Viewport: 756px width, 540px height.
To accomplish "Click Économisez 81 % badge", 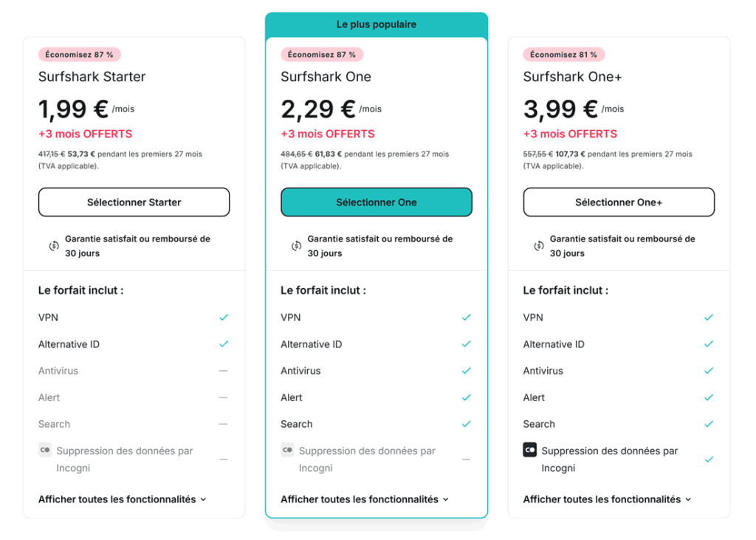I will (563, 55).
